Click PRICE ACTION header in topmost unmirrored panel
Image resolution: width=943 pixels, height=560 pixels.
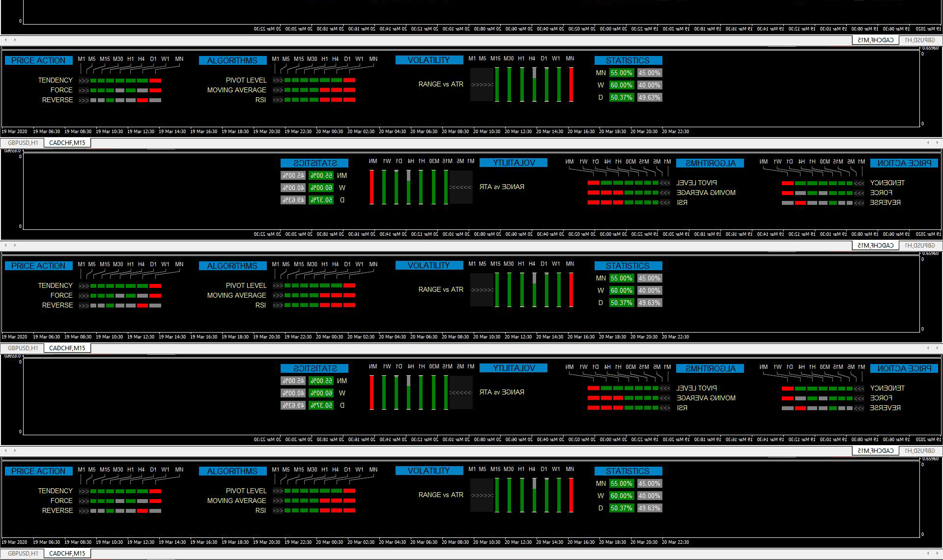(38, 60)
